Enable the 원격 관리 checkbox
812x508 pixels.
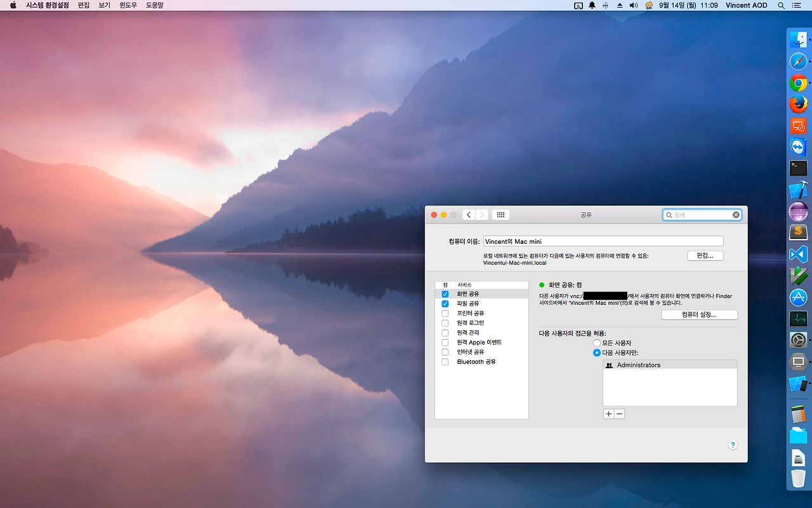pos(445,333)
